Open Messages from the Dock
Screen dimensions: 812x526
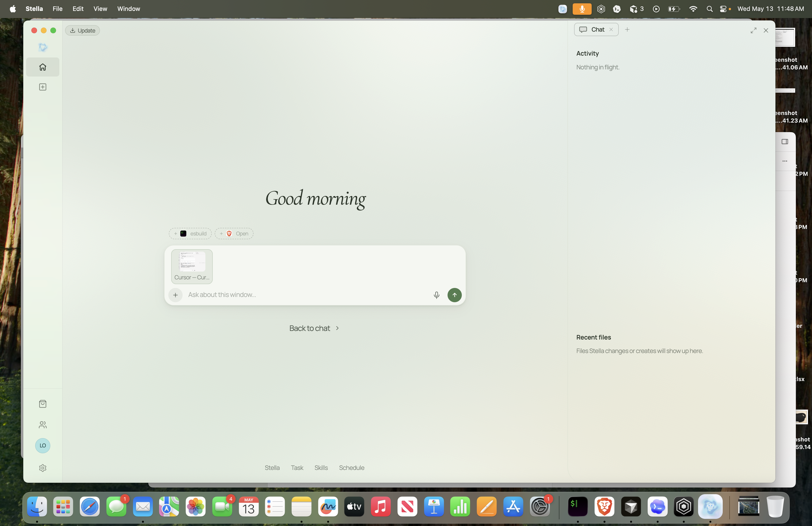116,506
